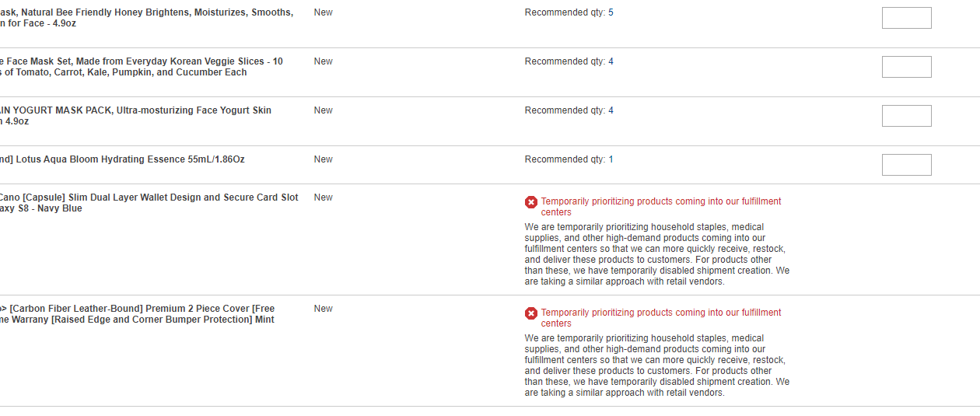The image size is (980, 416).
Task: Click the Recommended qty: 5 text
Action: point(569,12)
